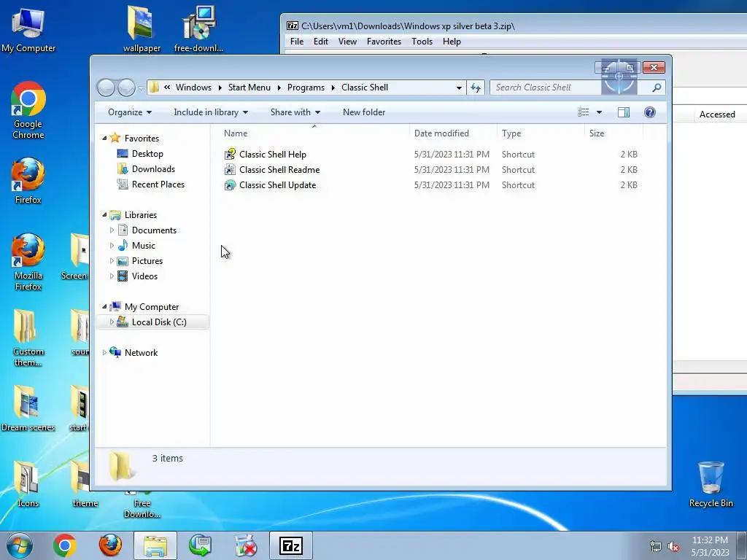Select the Videos library
This screenshot has width=747, height=560.
tap(145, 276)
